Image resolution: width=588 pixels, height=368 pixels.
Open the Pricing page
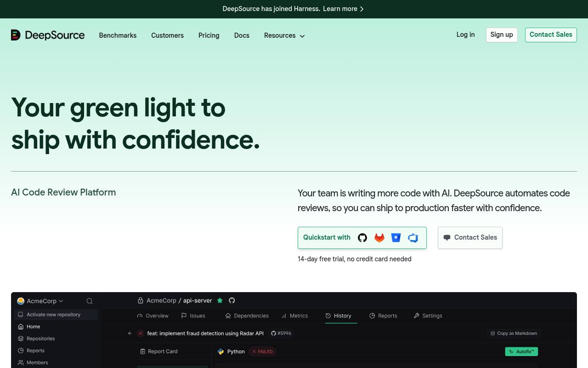[209, 35]
